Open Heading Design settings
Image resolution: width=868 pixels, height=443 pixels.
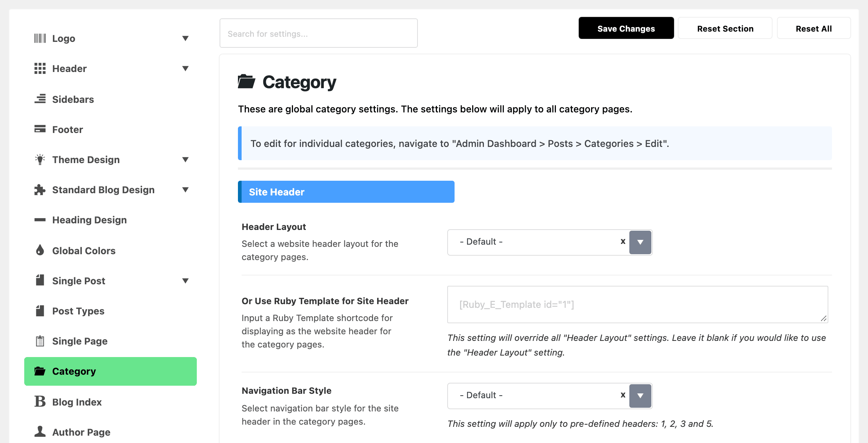tap(111, 220)
